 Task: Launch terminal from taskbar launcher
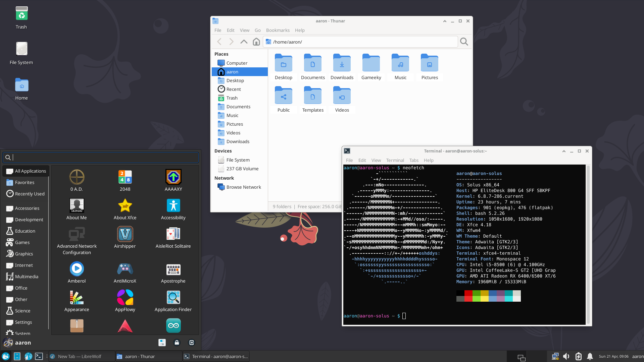point(39,356)
